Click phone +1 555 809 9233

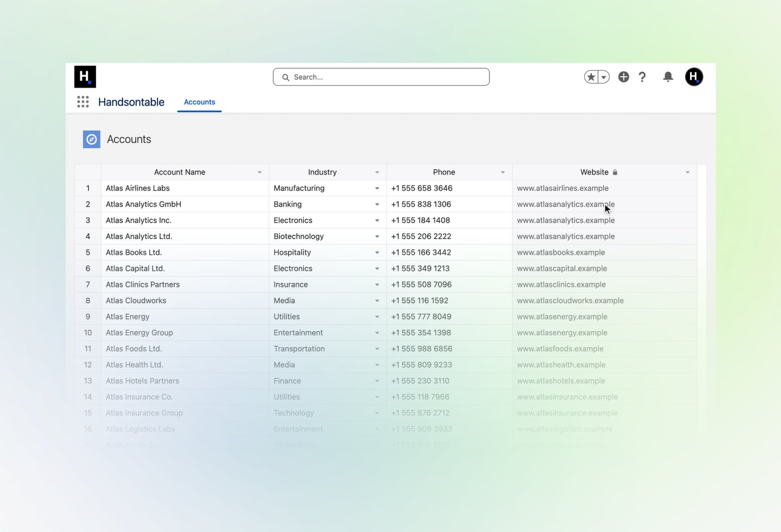[x=450, y=365]
